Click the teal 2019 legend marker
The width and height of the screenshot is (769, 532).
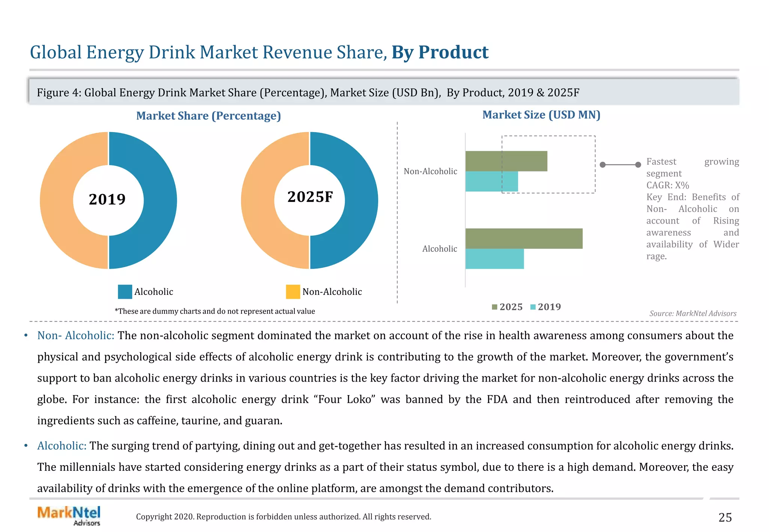coord(533,307)
